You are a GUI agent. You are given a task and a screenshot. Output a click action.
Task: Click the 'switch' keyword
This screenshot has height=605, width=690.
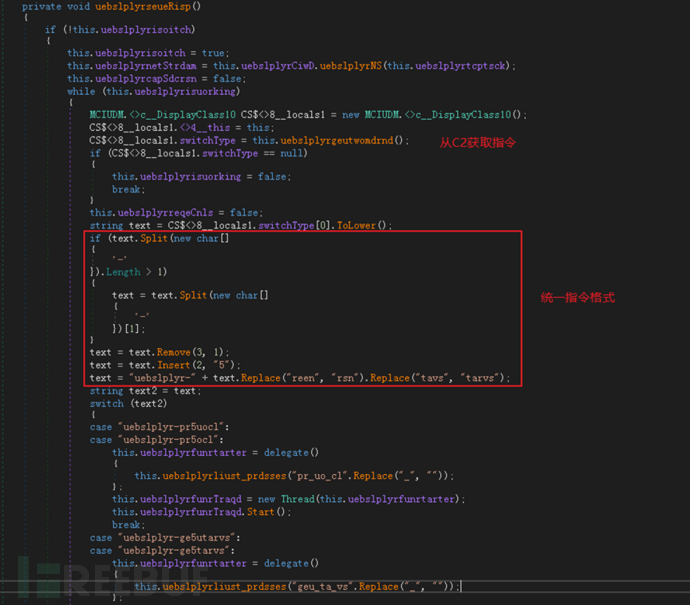point(106,403)
